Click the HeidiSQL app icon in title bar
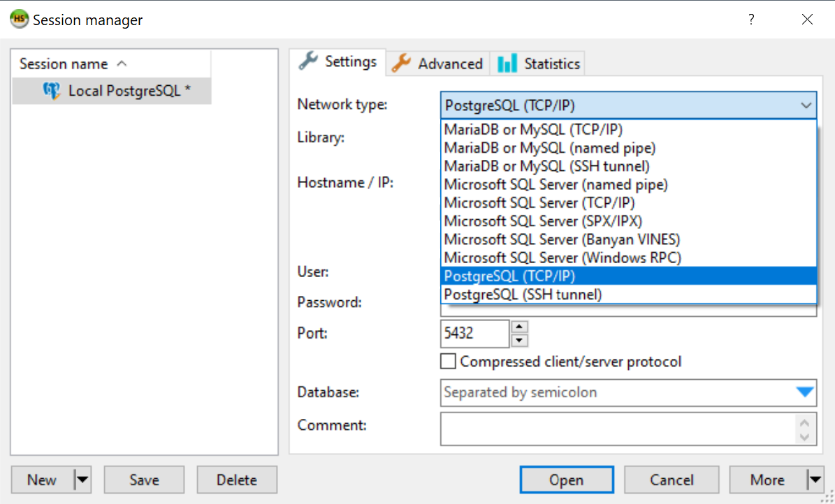The image size is (835, 504). [x=19, y=20]
